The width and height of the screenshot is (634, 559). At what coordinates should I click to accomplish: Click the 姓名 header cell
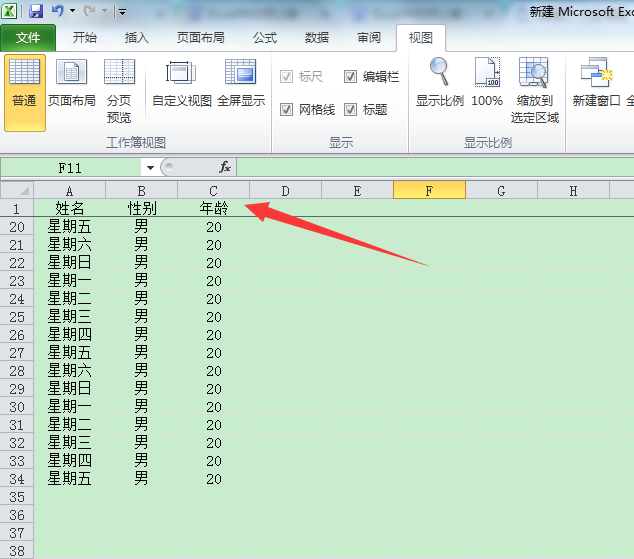tap(70, 208)
